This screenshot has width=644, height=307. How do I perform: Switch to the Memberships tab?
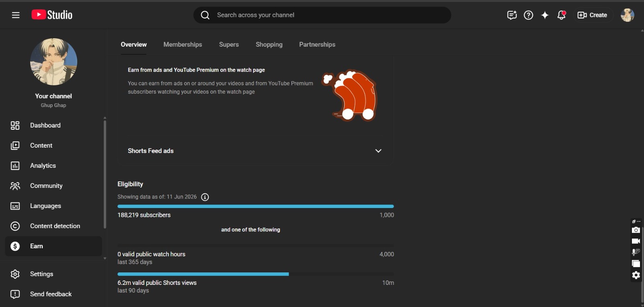(183, 45)
